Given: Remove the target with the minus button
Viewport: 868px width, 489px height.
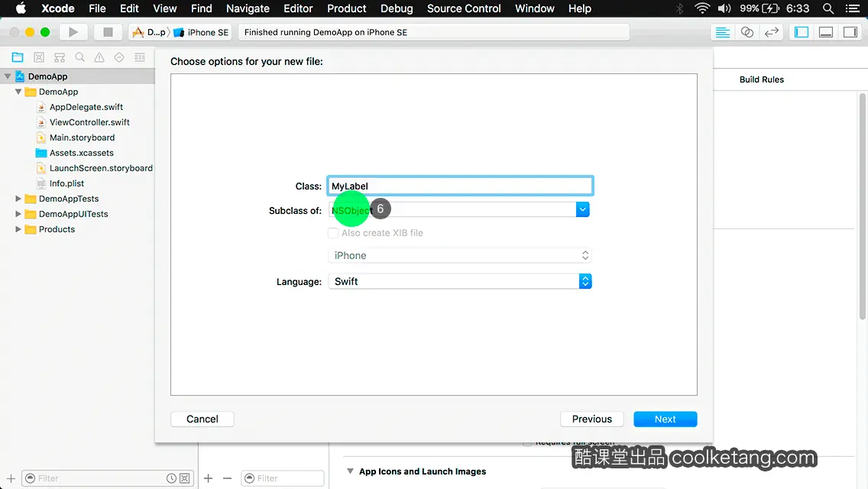Looking at the screenshot, I should 227,478.
